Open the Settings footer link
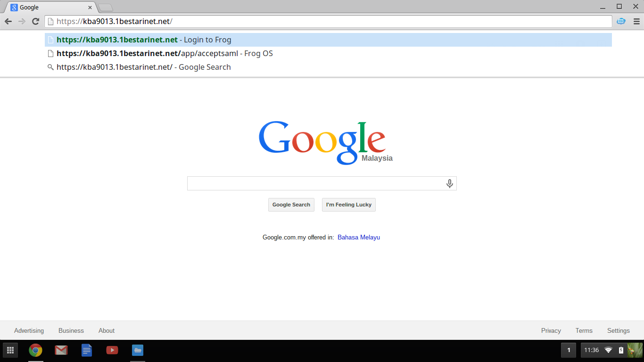Image resolution: width=644 pixels, height=362 pixels. [619, 330]
